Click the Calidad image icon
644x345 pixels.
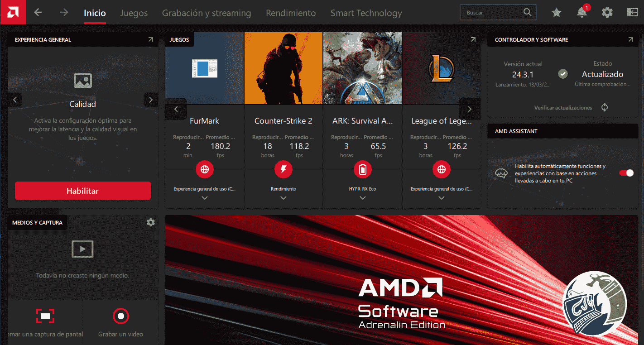pos(83,81)
